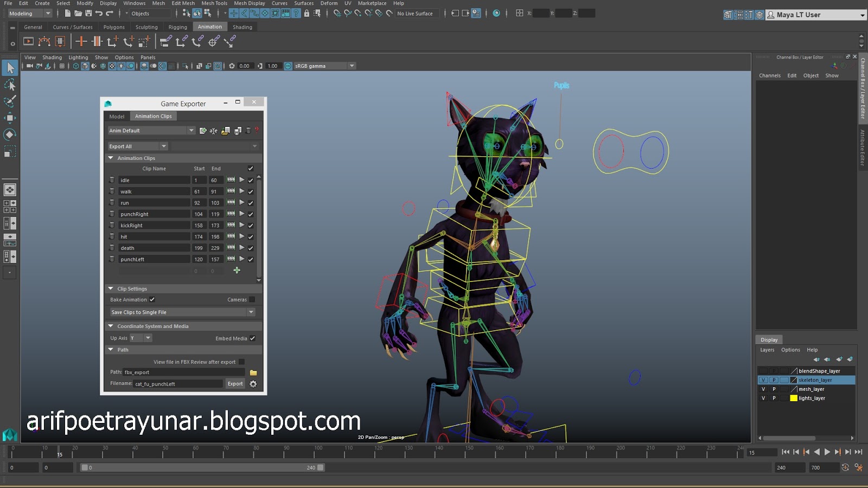Screen dimensions: 868x488
Task: Play the walk animation clip
Action: tap(242, 191)
